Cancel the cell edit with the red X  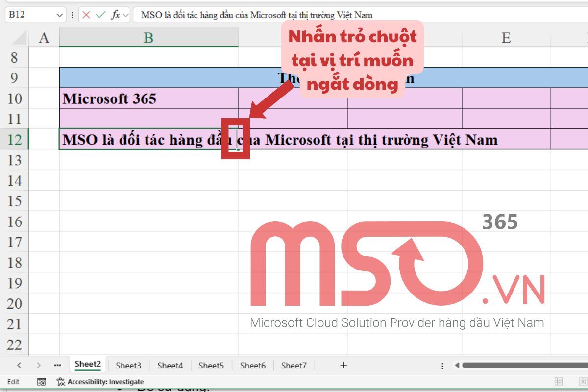[86, 15]
